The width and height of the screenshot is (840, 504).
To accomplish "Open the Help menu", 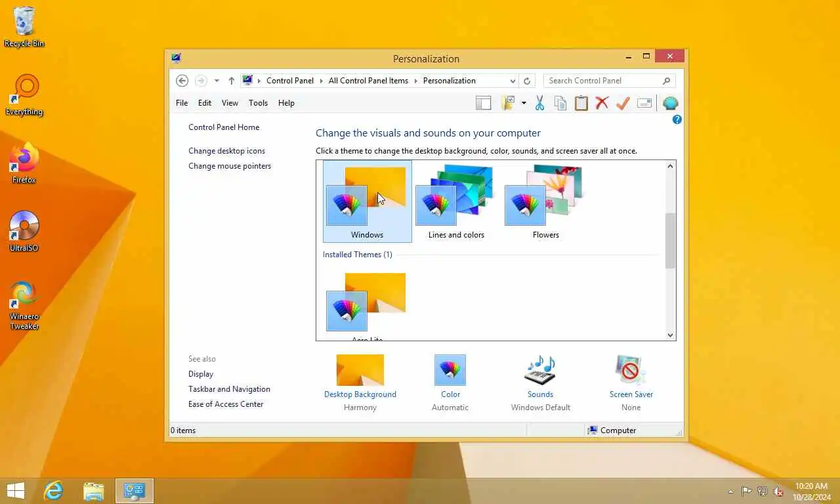I will click(x=286, y=103).
